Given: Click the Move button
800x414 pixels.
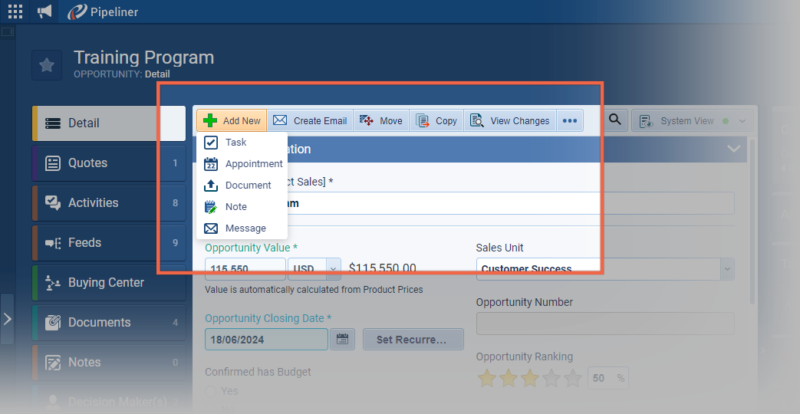Looking at the screenshot, I should pos(381,121).
